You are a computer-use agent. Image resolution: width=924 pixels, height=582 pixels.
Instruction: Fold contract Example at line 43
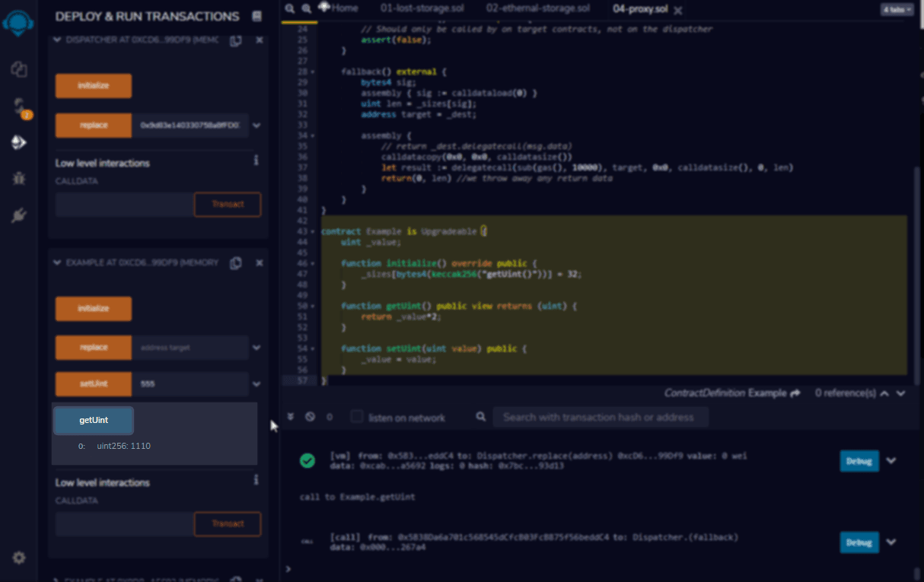(313, 231)
